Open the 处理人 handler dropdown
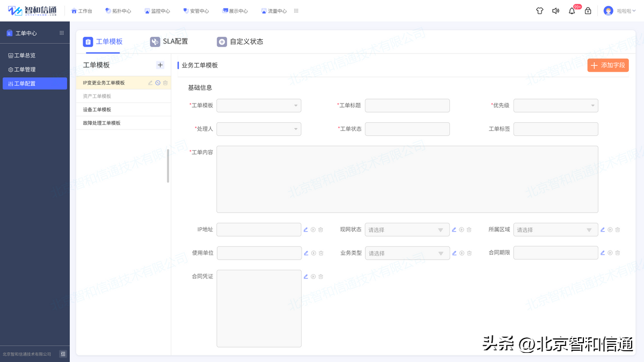The width and height of the screenshot is (644, 362). 259,129
